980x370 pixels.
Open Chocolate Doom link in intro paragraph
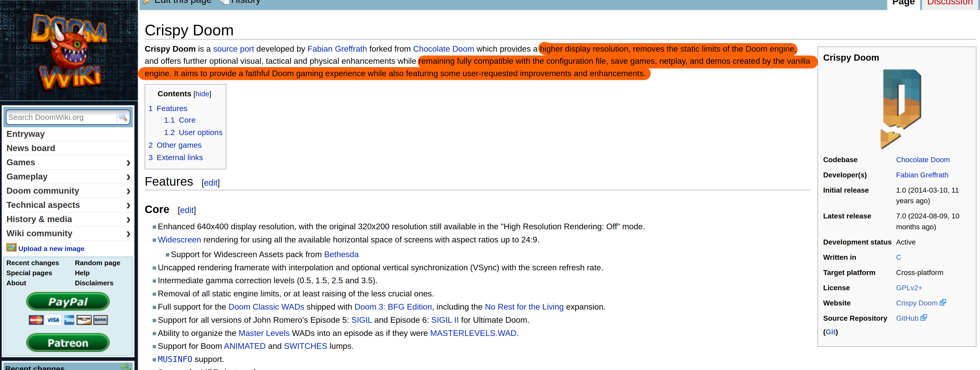pyautogui.click(x=444, y=49)
